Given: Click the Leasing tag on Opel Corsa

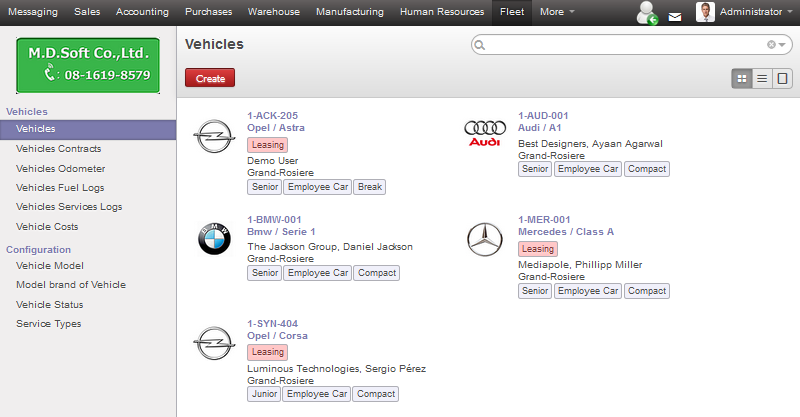Looking at the screenshot, I should pyautogui.click(x=267, y=352).
